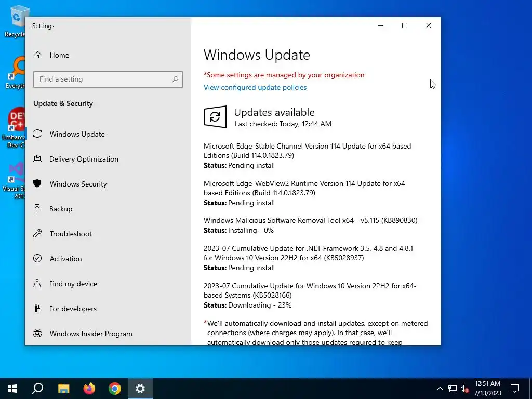The width and height of the screenshot is (532, 399).
Task: Click the Windows Update sync arrows sidebar icon
Action: click(x=37, y=134)
